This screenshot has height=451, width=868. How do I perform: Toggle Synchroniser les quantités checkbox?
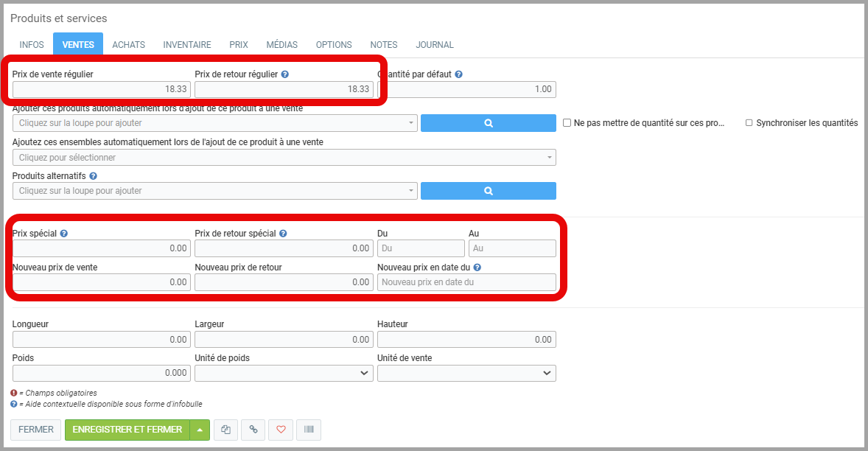pos(749,123)
